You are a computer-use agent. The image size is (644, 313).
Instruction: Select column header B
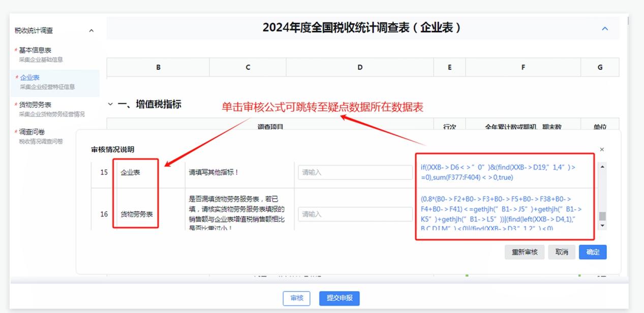[x=158, y=67]
